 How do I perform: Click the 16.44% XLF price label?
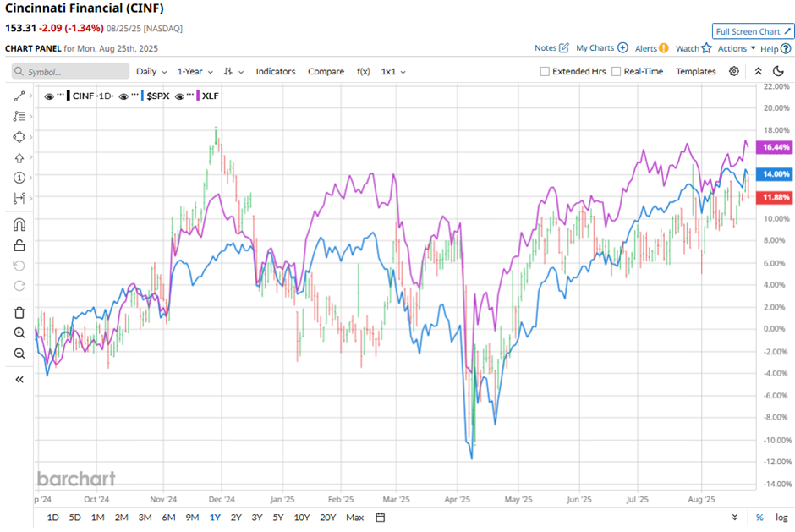[x=775, y=147]
